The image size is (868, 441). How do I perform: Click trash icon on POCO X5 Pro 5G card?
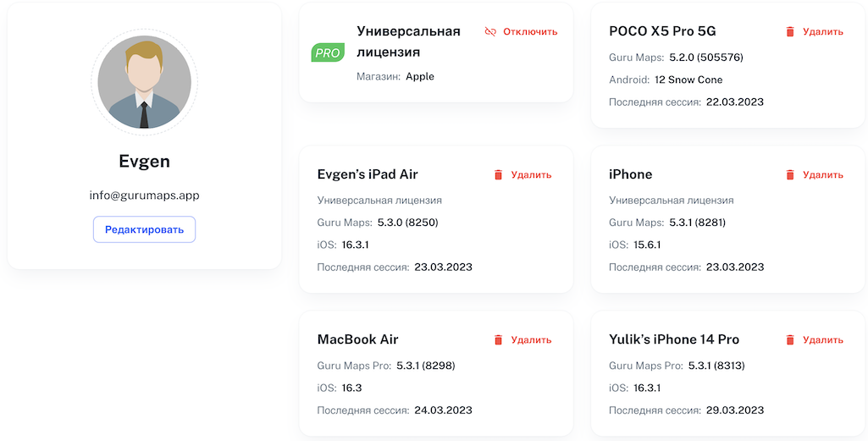pos(790,31)
